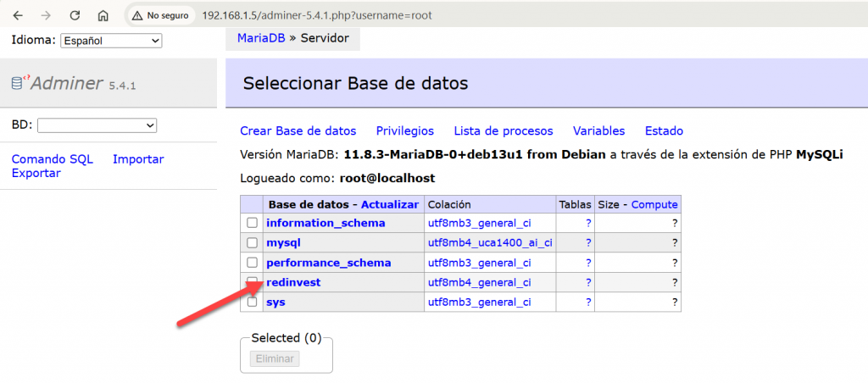Click the Crear Base de datos link
Viewport: 868px width, 383px height.
pyautogui.click(x=298, y=130)
